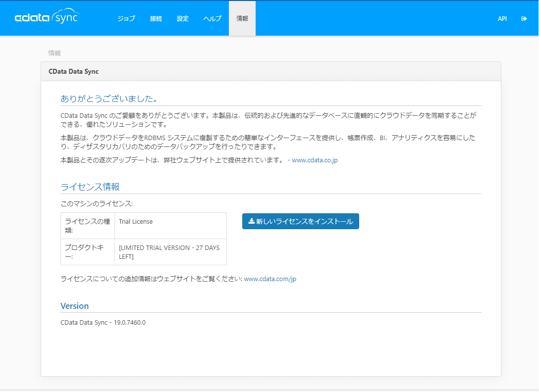Switch to the 情報 tab
Image resolution: width=539 pixels, height=392 pixels.
coord(242,19)
